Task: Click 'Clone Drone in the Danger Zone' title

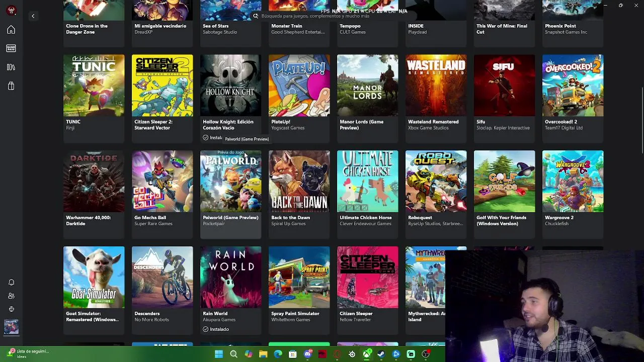Action: tap(87, 29)
